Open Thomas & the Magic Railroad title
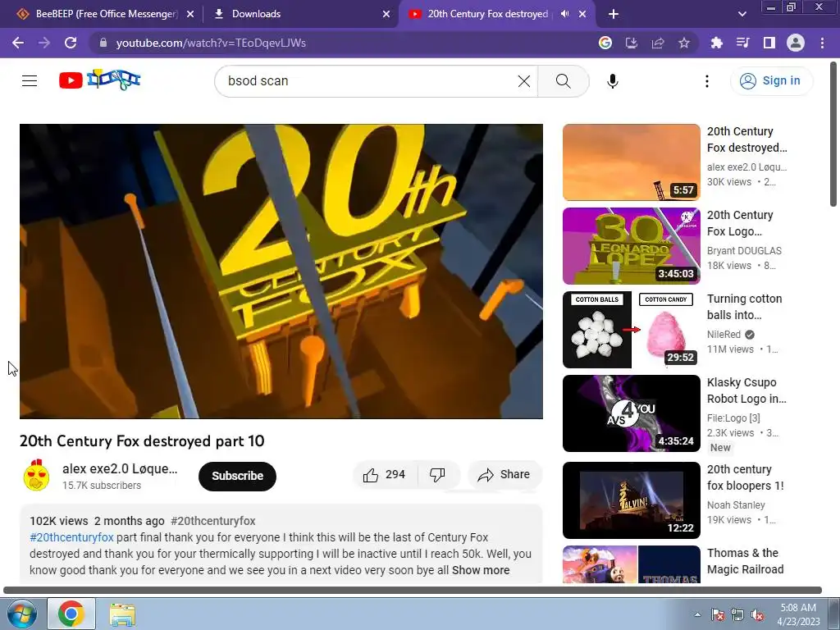Viewport: 840px width, 630px height. (745, 561)
